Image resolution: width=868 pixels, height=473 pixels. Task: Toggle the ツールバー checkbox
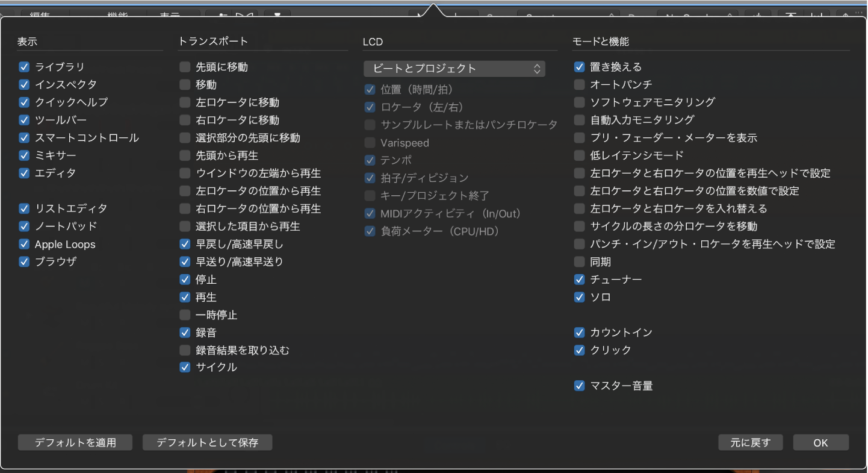(x=24, y=120)
